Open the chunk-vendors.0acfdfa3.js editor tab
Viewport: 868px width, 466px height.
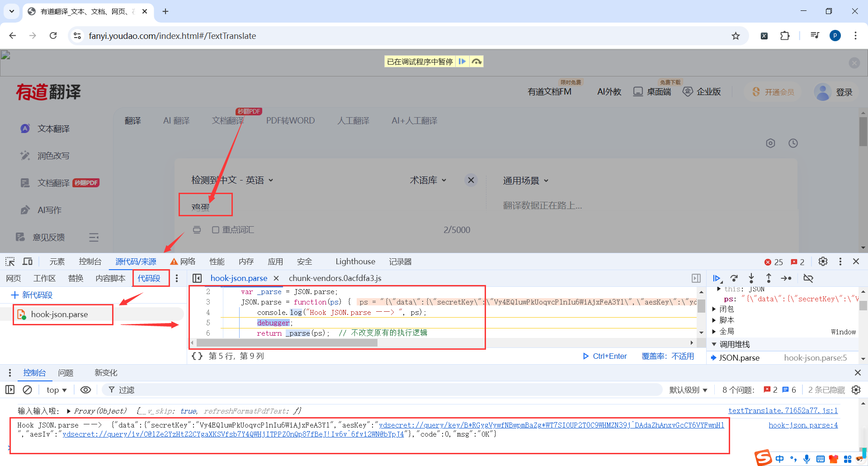click(x=335, y=278)
